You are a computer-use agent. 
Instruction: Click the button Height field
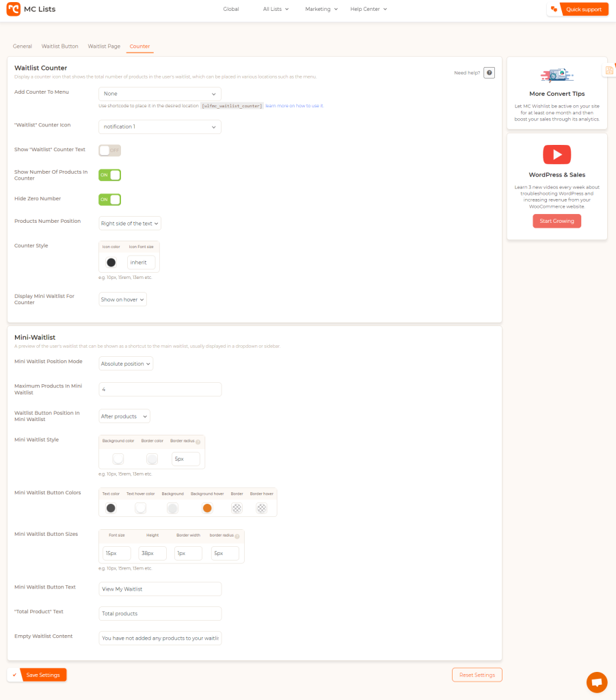152,553
